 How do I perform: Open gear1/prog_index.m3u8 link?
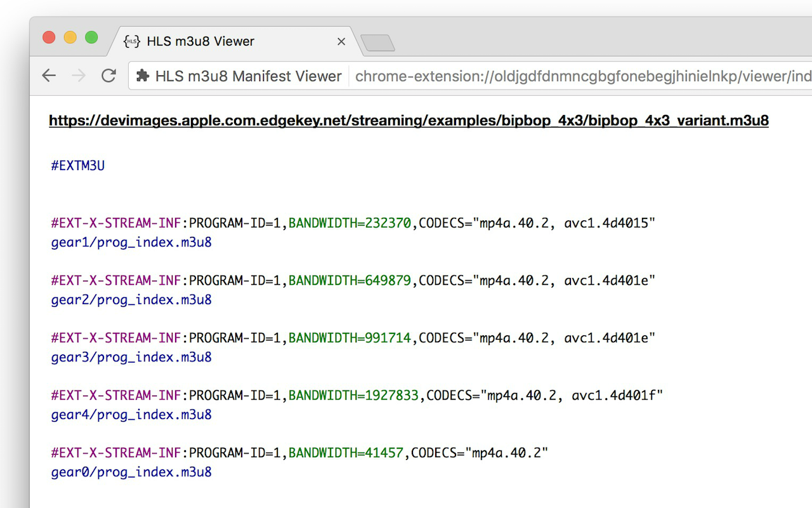131,243
